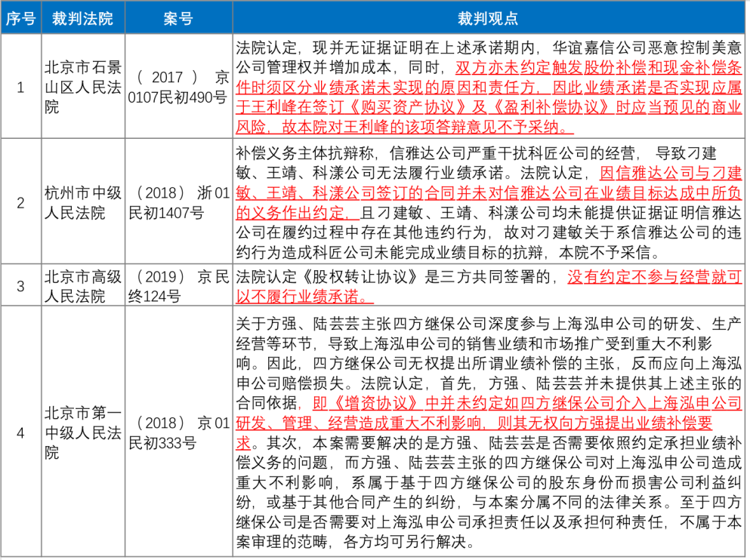750x560 pixels.
Task: Select the 杭州市中级人民法院 court cell
Action: point(82,202)
